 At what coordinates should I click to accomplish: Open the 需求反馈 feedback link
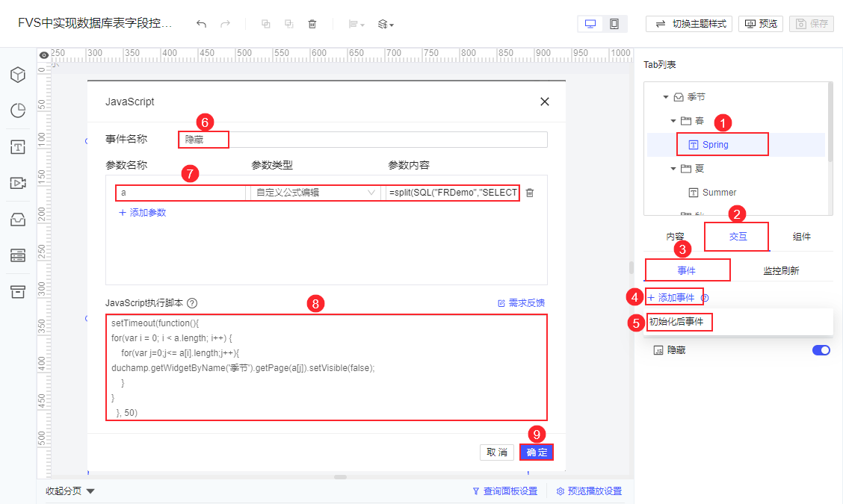coord(521,303)
